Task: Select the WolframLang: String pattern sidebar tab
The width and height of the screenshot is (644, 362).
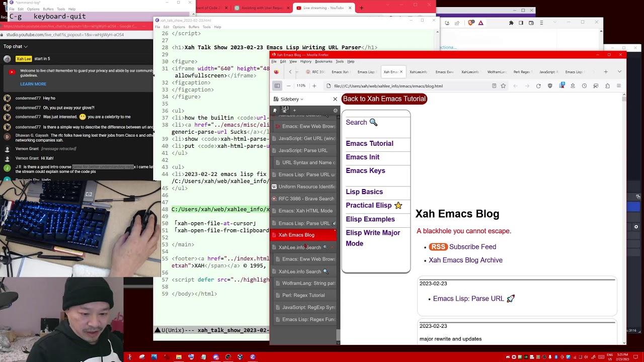Action: click(x=305, y=283)
